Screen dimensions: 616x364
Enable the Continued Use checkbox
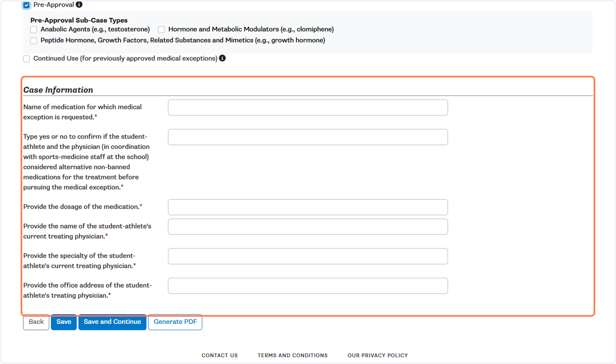click(x=26, y=59)
